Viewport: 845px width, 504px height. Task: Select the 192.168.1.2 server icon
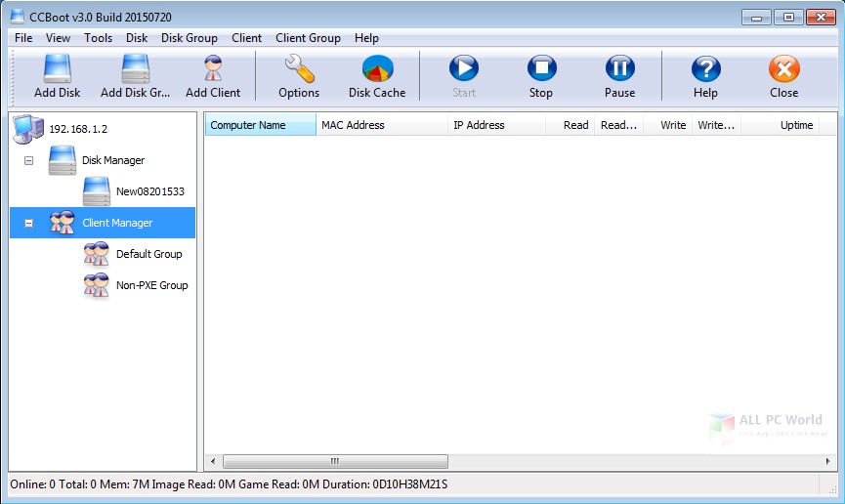[x=28, y=129]
